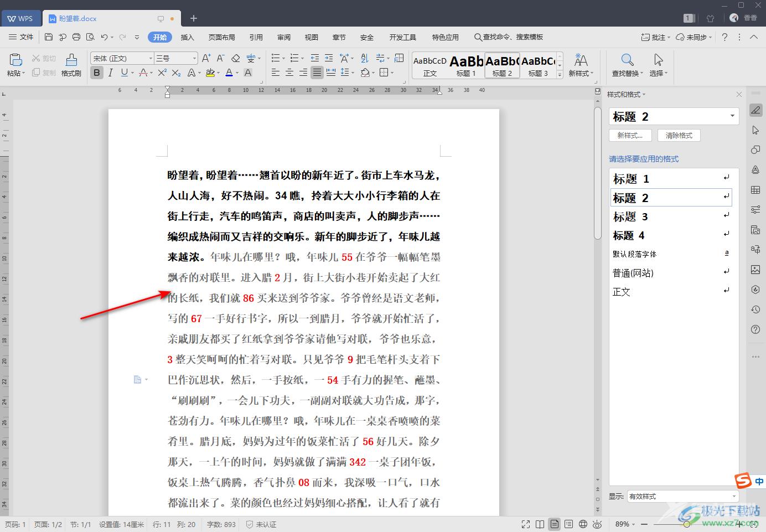Click the Selection arrow icon in the right sidebar
The image size is (766, 532).
755,131
